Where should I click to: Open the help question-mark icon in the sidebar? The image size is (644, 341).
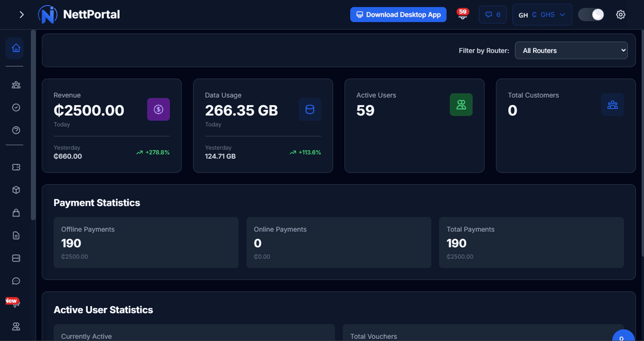point(15,130)
